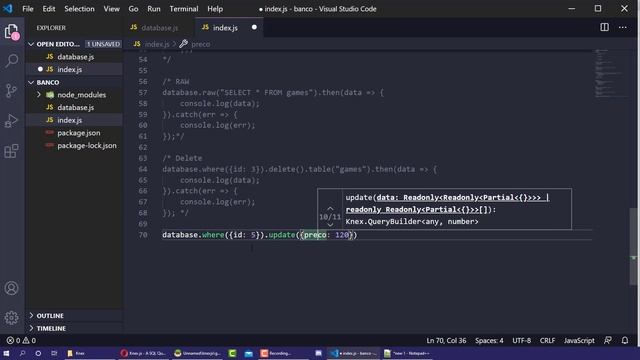Image resolution: width=640 pixels, height=360 pixels.
Task: Open the Manage gear icon
Action: pyautogui.click(x=11, y=318)
